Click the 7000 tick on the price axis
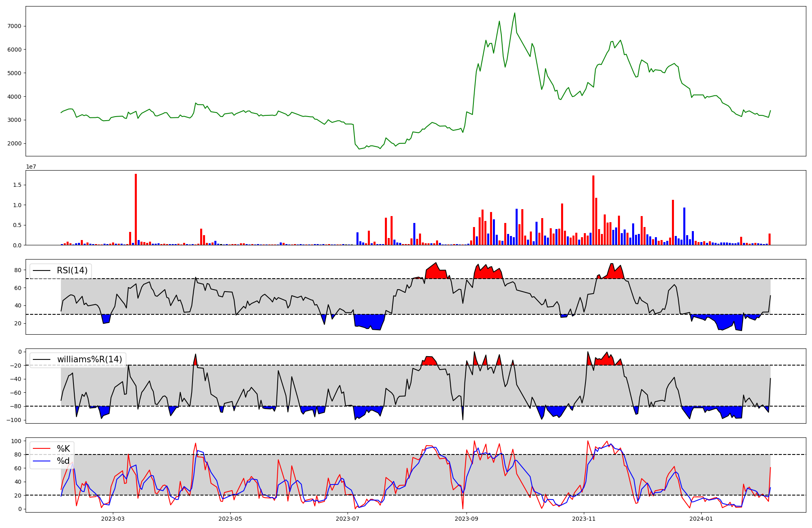Image resolution: width=812 pixels, height=528 pixels. coord(14,26)
